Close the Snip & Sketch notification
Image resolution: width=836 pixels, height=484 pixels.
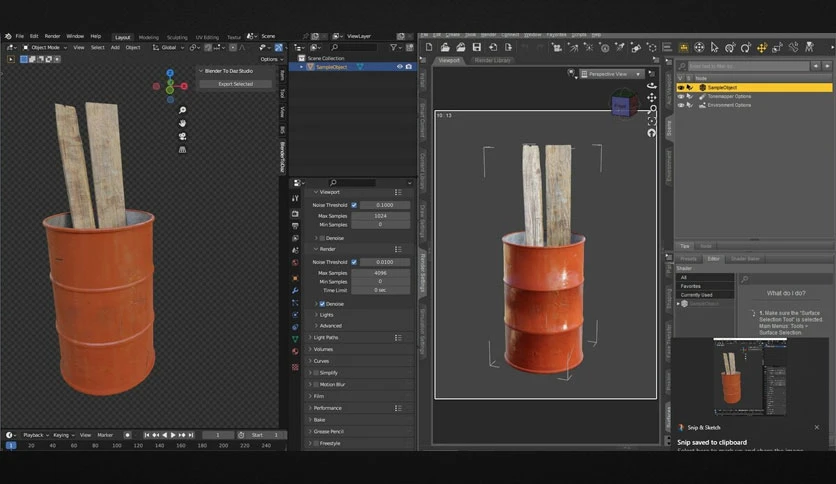tap(817, 427)
